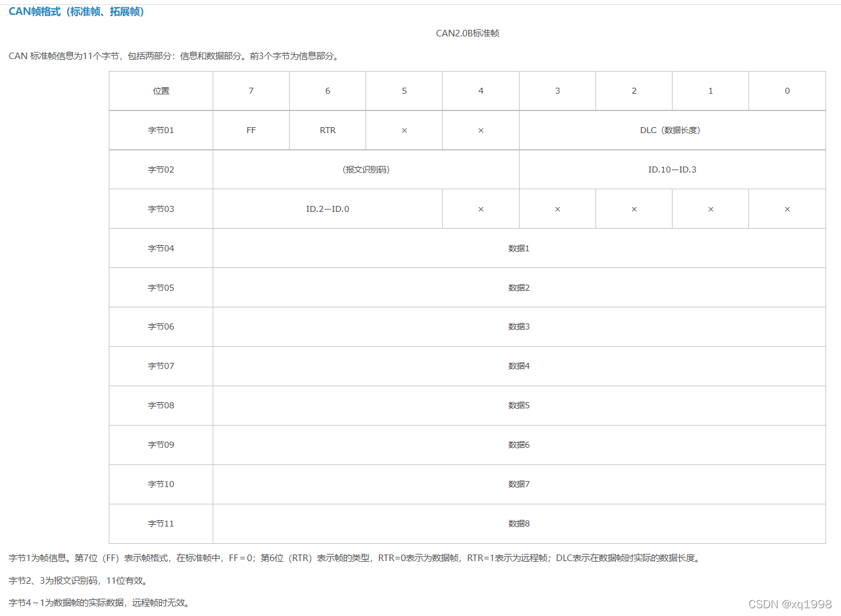Screen dimensions: 841x616
Task: Click bit column header "3"
Action: 558,91
